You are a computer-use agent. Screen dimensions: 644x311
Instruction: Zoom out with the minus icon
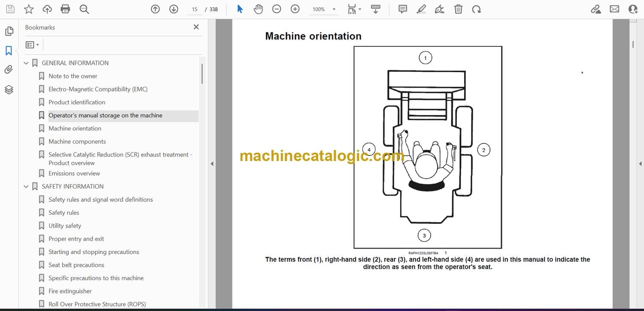click(276, 9)
